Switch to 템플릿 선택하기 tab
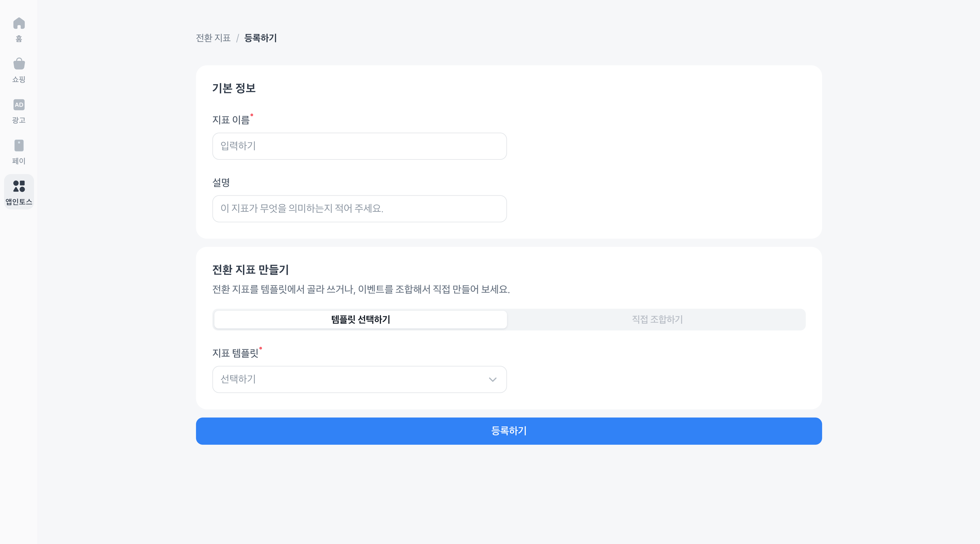The image size is (980, 544). click(360, 319)
